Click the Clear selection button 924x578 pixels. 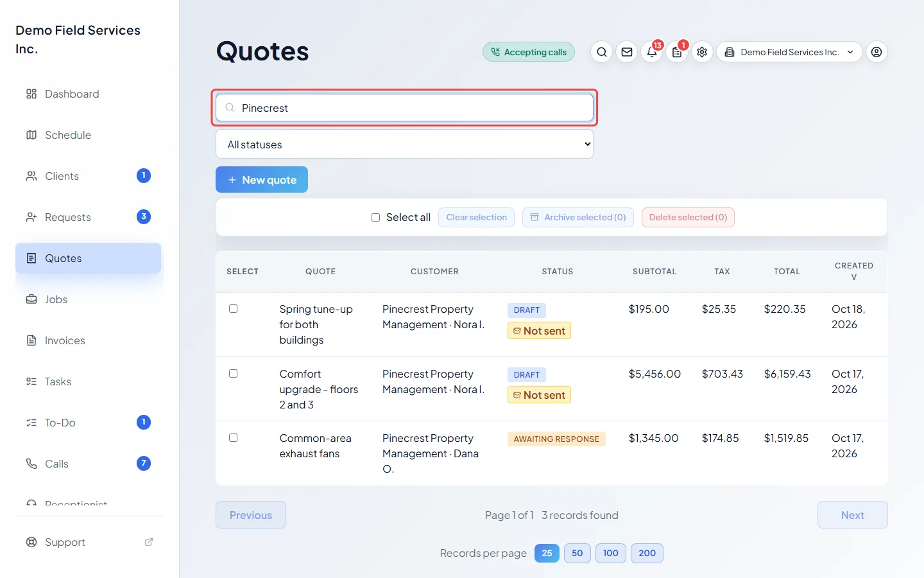[x=476, y=218]
